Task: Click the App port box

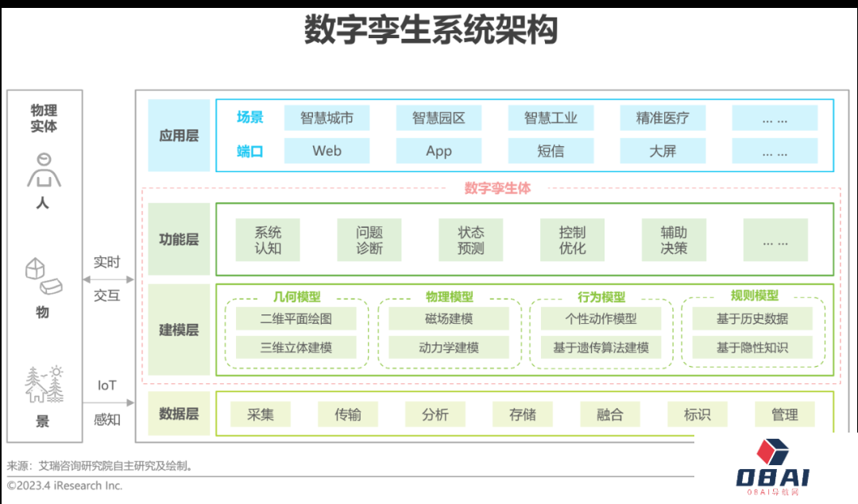Action: [439, 151]
